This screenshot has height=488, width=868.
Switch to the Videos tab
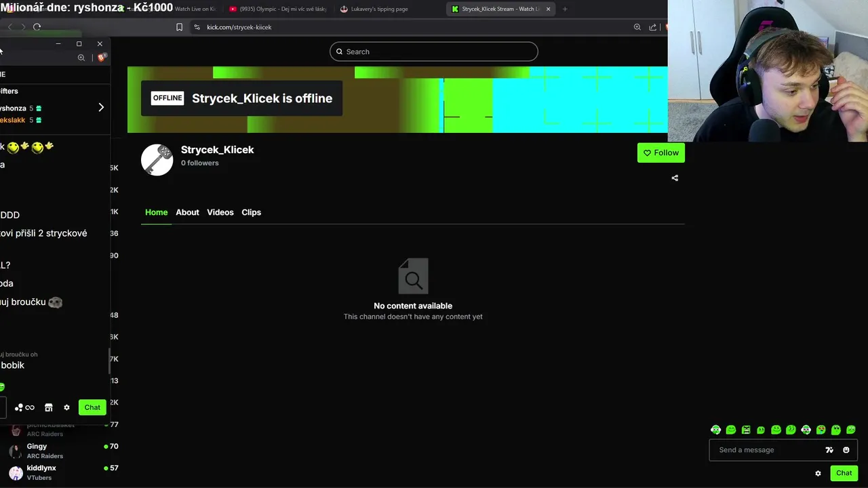coord(220,212)
